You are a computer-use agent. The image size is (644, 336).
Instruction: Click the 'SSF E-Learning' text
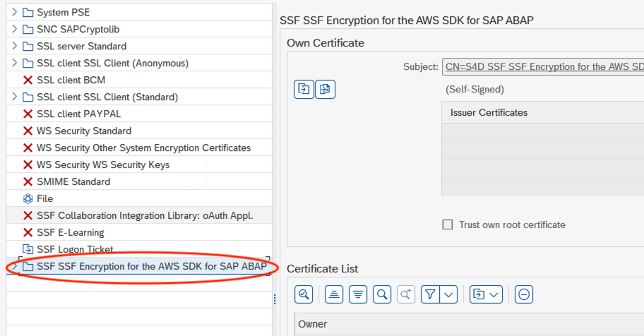point(70,232)
